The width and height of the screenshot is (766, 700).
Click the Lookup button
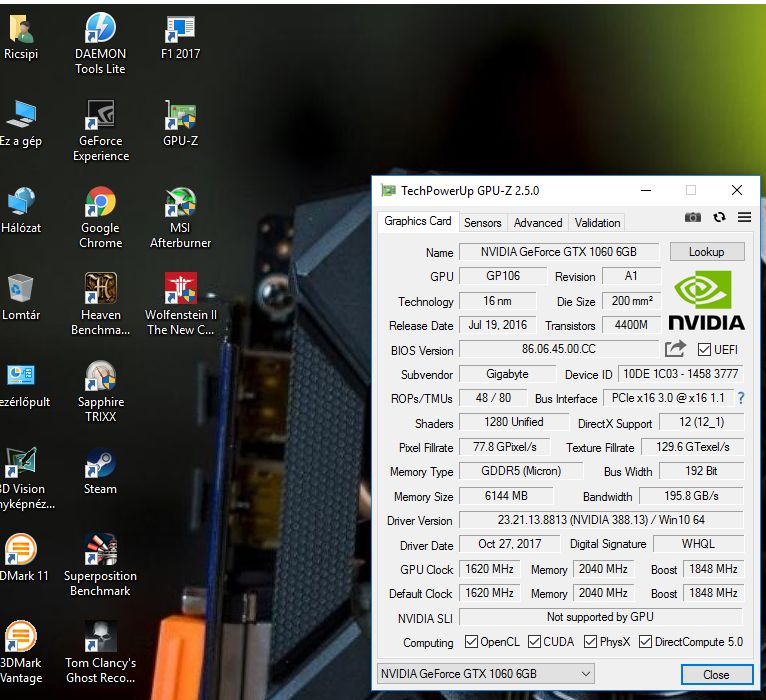[707, 252]
